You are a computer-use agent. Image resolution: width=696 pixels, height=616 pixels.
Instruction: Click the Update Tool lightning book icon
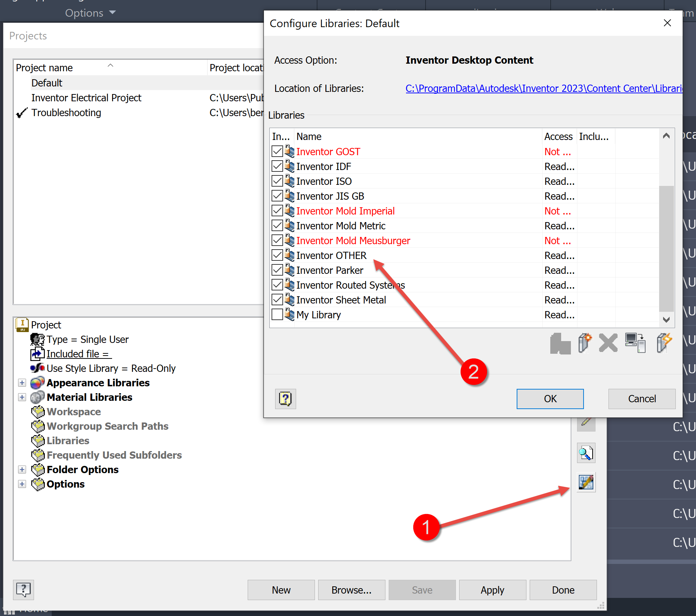coord(664,343)
